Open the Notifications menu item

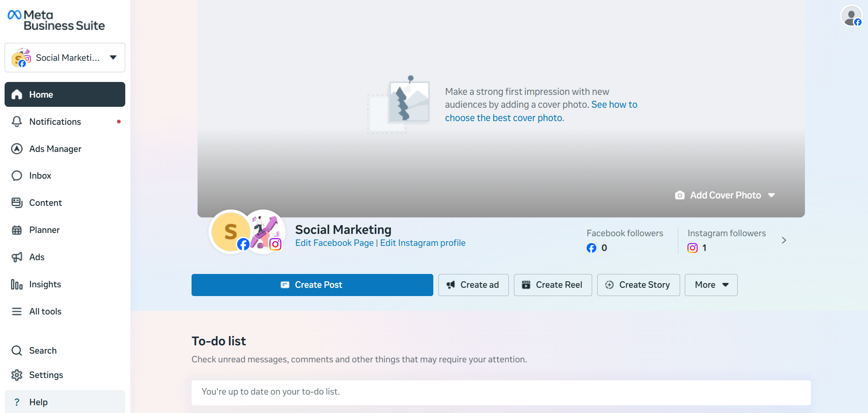coord(65,122)
